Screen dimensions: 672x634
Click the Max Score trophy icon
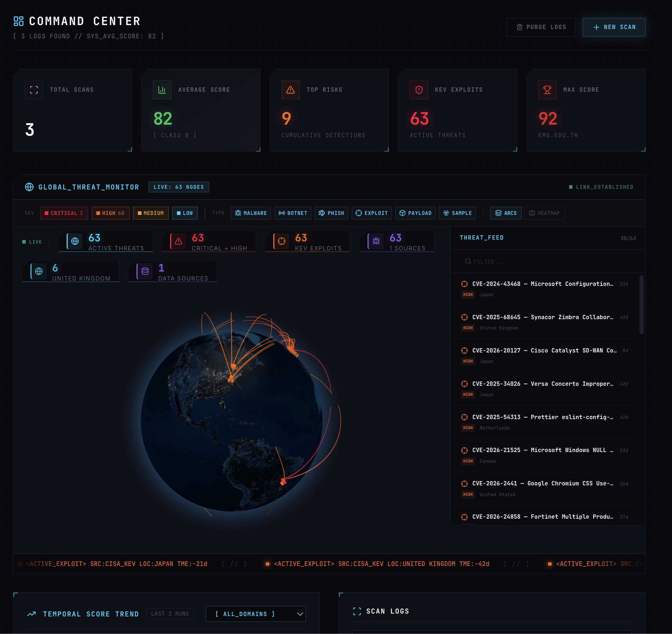click(x=547, y=90)
